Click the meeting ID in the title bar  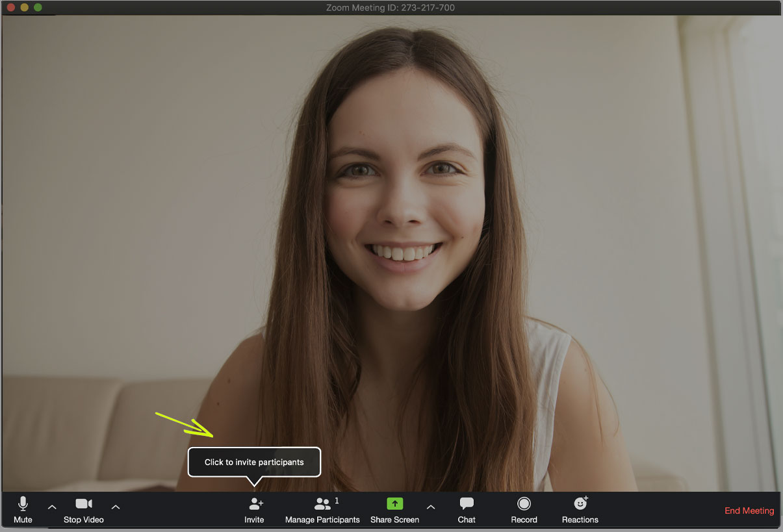(391, 7)
